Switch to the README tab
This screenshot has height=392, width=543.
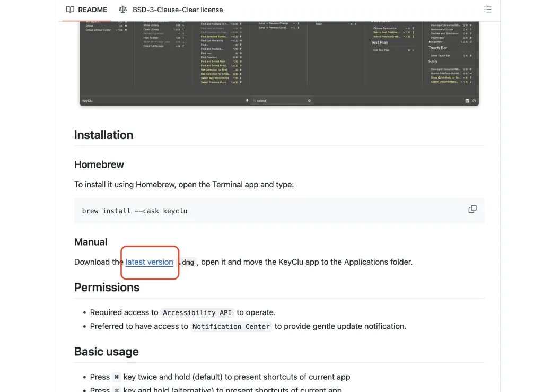tap(86, 10)
